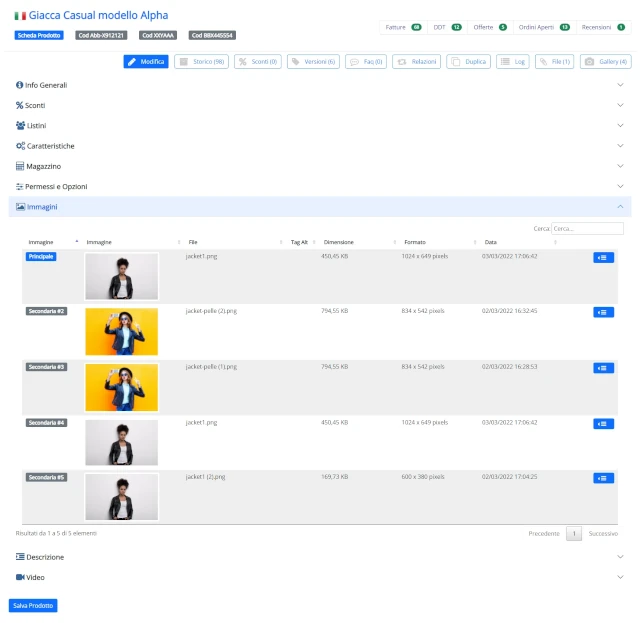Viewport: 640px width, 623px height.
Task: Click the Sconti percent icon in accordion
Action: (x=19, y=105)
